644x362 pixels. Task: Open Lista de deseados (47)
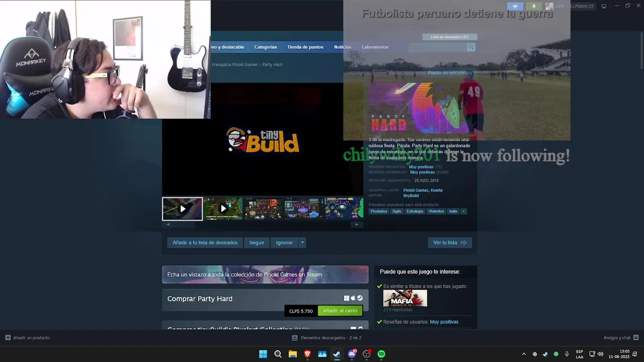click(449, 37)
